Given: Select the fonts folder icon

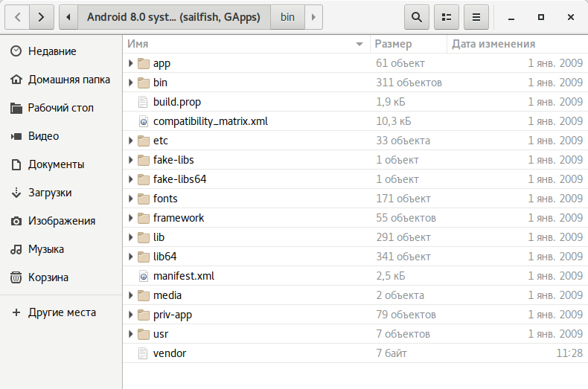Looking at the screenshot, I should pos(143,199).
